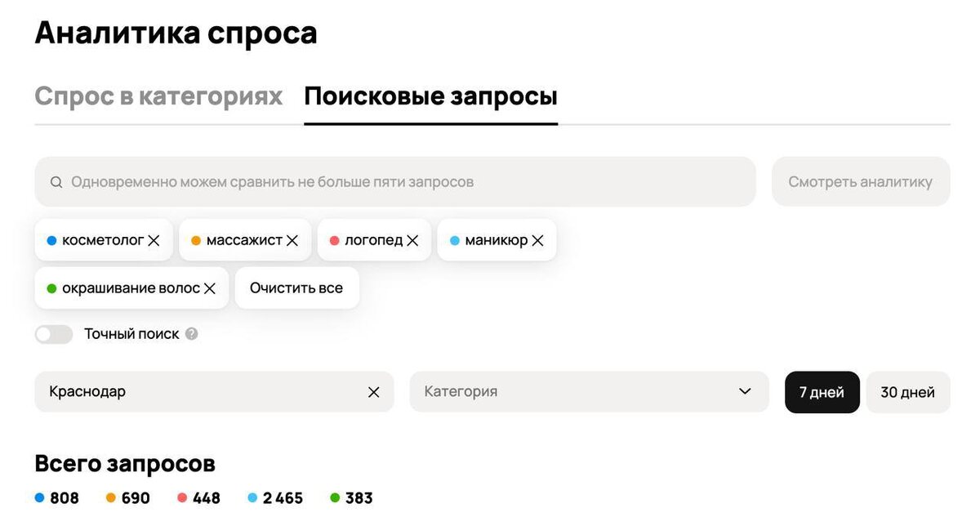Click the query comparison search input

(327, 181)
